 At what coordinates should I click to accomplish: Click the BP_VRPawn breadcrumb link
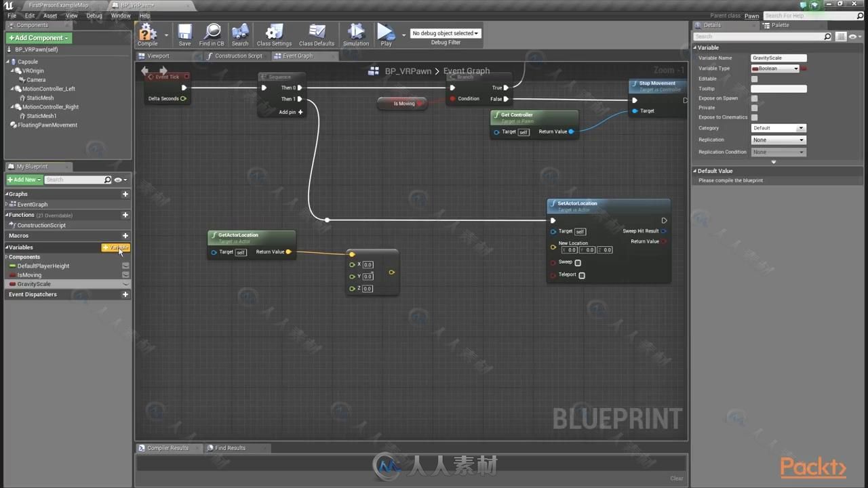(408, 71)
